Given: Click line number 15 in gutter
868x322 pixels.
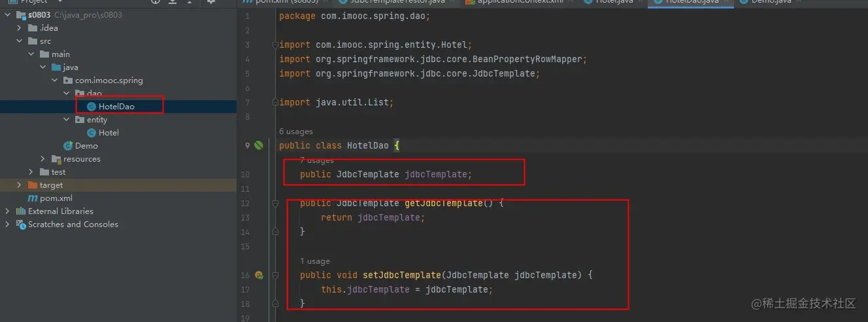Looking at the screenshot, I should pyautogui.click(x=245, y=246).
